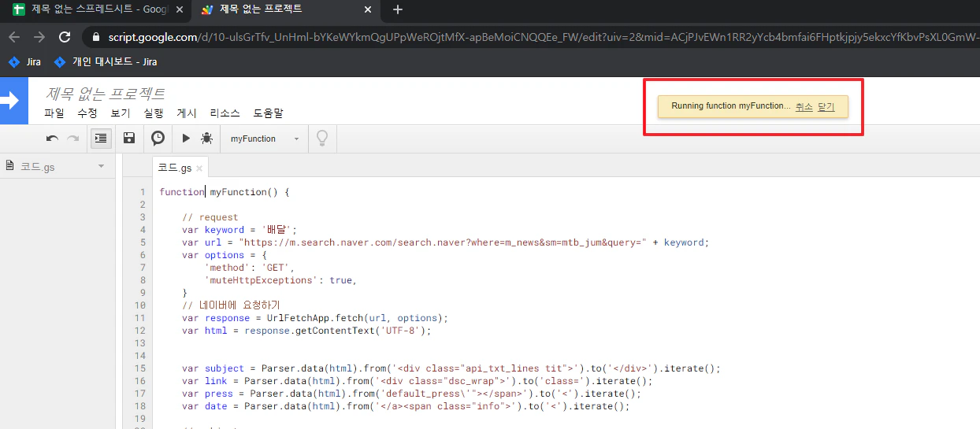980x429 pixels.
Task: Click the '네이버에 요청하기' comment
Action: point(231,305)
